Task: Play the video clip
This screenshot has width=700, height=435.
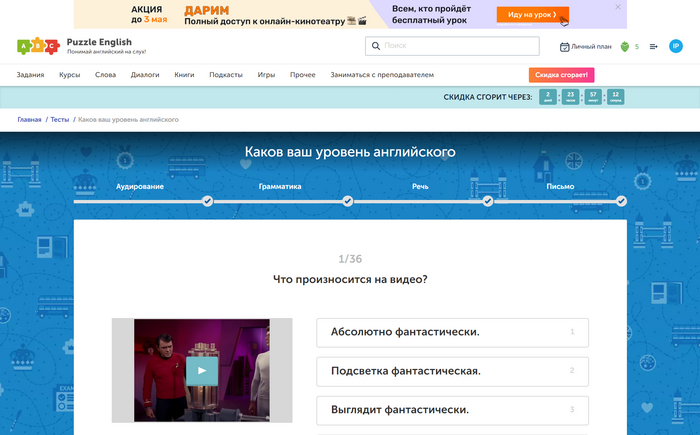Action: tap(201, 370)
